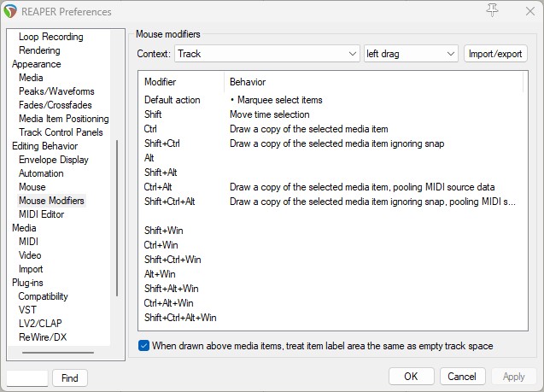Select Automation preferences page
This screenshot has height=392, width=544.
point(41,173)
